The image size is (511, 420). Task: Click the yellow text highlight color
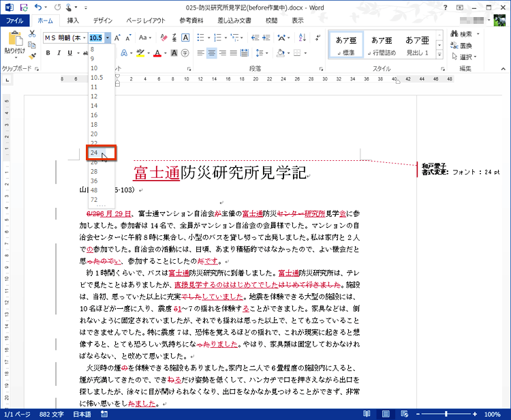140,52
